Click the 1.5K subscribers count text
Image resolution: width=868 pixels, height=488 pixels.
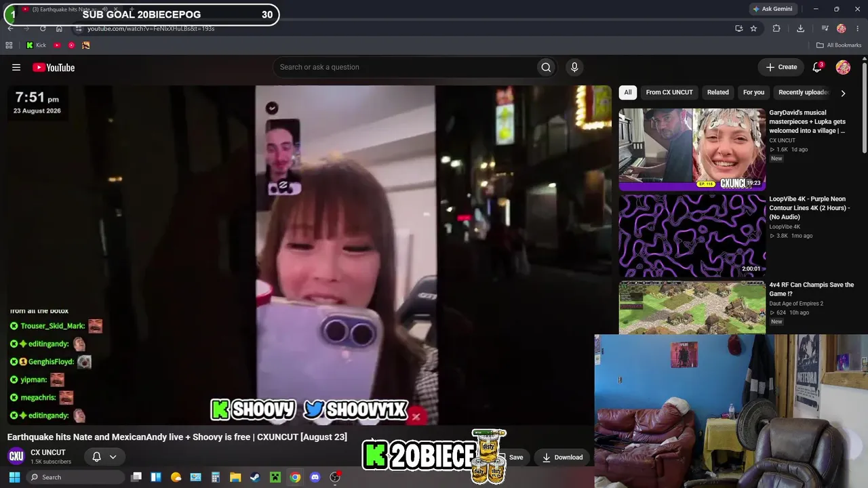click(51, 462)
